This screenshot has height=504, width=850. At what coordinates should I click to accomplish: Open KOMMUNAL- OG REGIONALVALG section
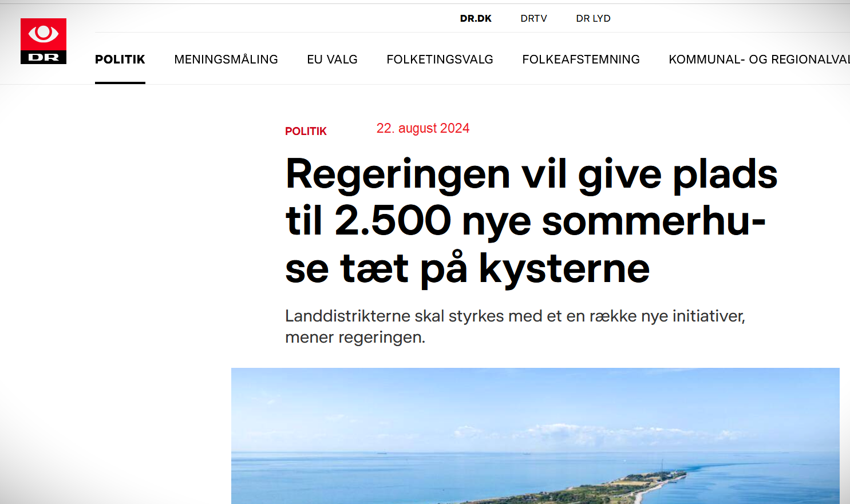click(x=759, y=59)
